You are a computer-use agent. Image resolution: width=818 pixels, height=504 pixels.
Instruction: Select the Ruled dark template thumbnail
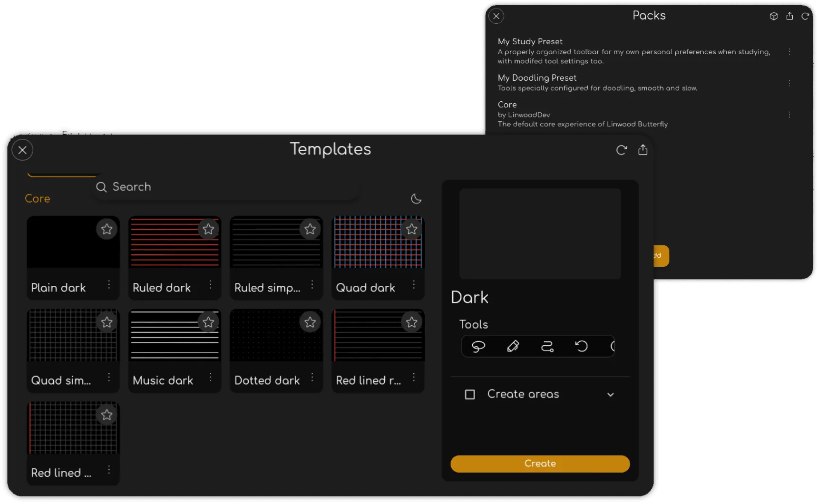pyautogui.click(x=175, y=242)
